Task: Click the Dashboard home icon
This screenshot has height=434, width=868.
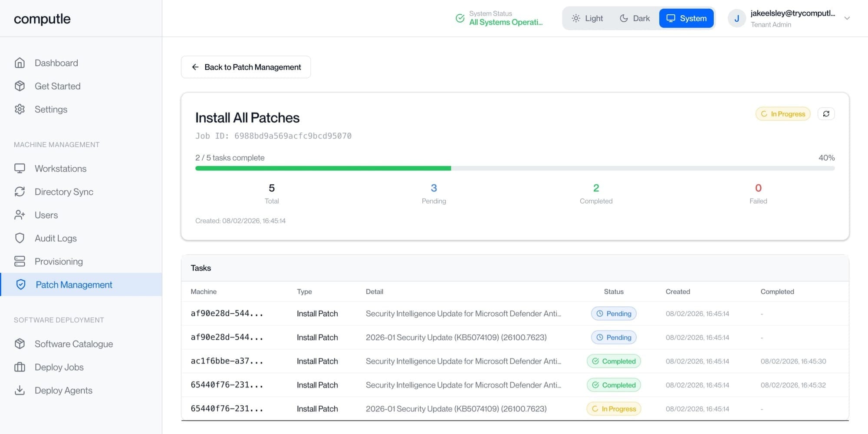Action: click(20, 63)
